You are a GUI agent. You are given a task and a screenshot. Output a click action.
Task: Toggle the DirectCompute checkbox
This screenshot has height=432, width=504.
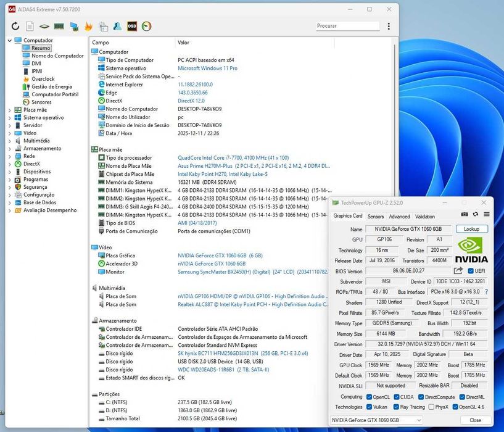pos(421,397)
